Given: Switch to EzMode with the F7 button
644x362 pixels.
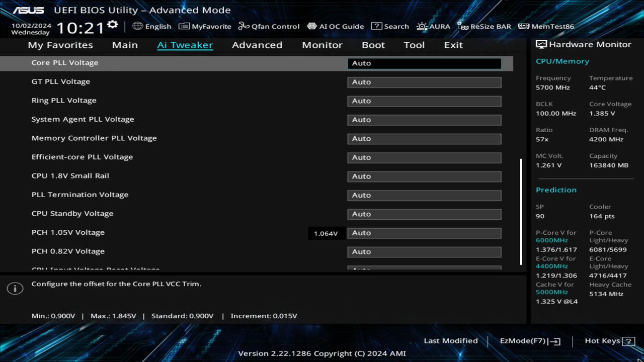Looking at the screenshot, I should pyautogui.click(x=529, y=340).
